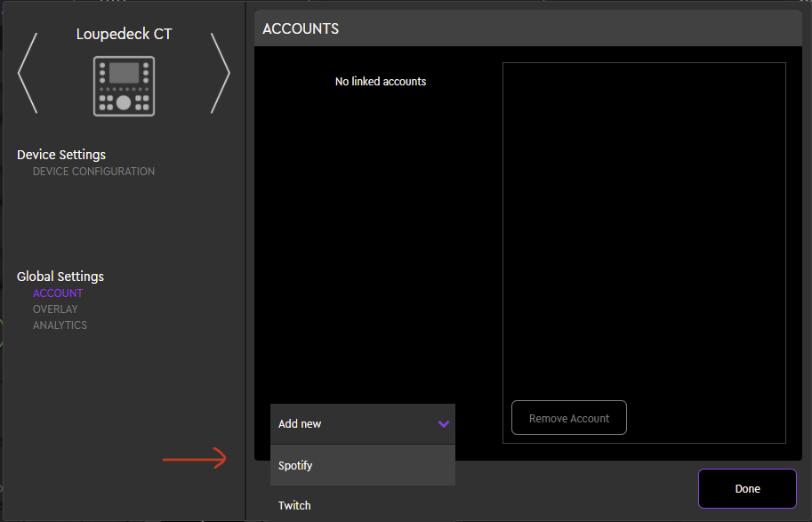Click the Device Settings heading
Viewport: 812px width, 522px height.
(x=61, y=155)
